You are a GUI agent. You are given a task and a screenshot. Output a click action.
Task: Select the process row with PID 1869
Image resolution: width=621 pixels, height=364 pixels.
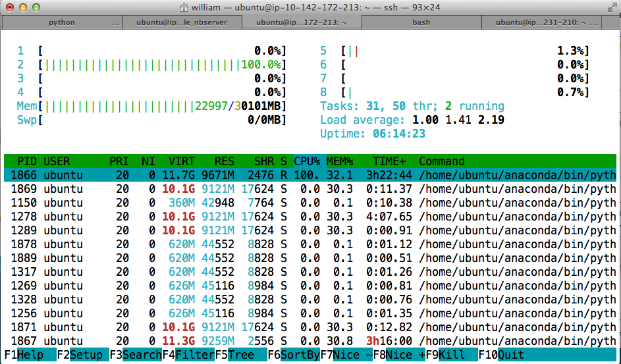(x=310, y=189)
